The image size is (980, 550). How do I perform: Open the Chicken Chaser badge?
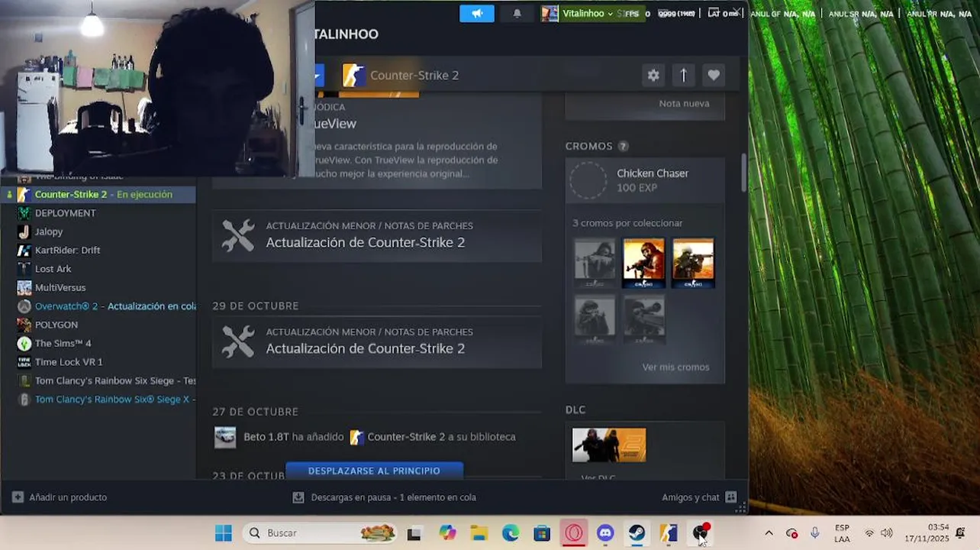pyautogui.click(x=645, y=180)
